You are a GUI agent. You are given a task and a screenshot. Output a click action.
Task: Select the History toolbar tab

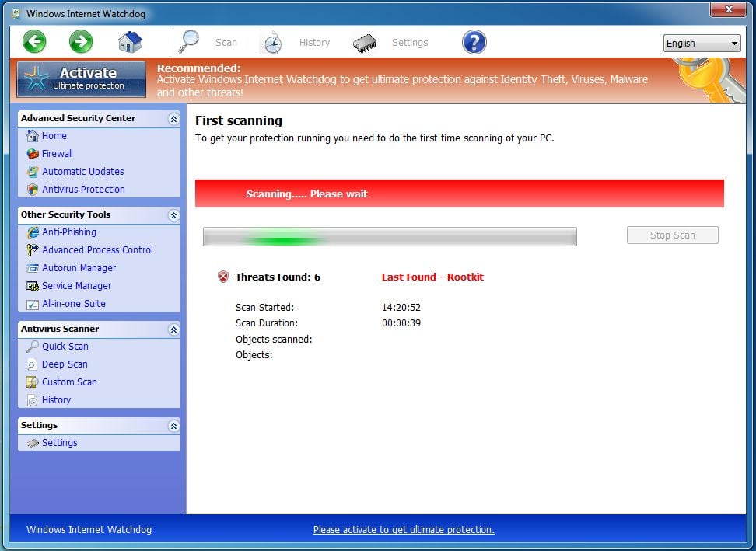(314, 43)
